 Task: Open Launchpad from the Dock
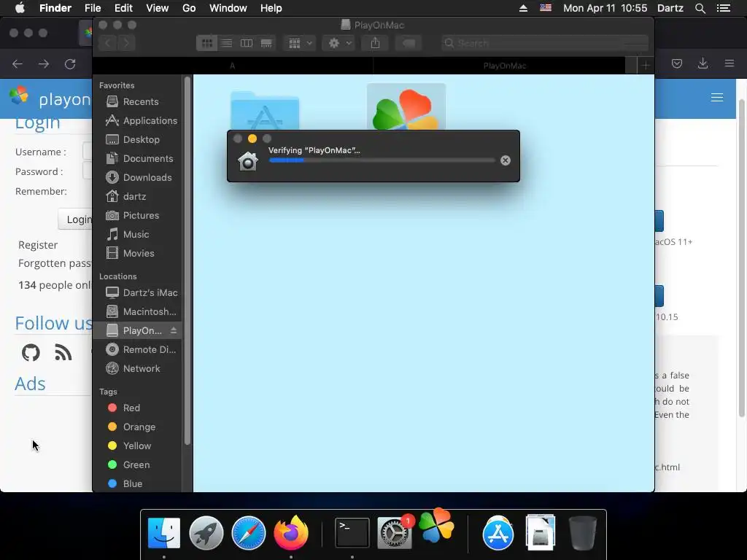206,533
